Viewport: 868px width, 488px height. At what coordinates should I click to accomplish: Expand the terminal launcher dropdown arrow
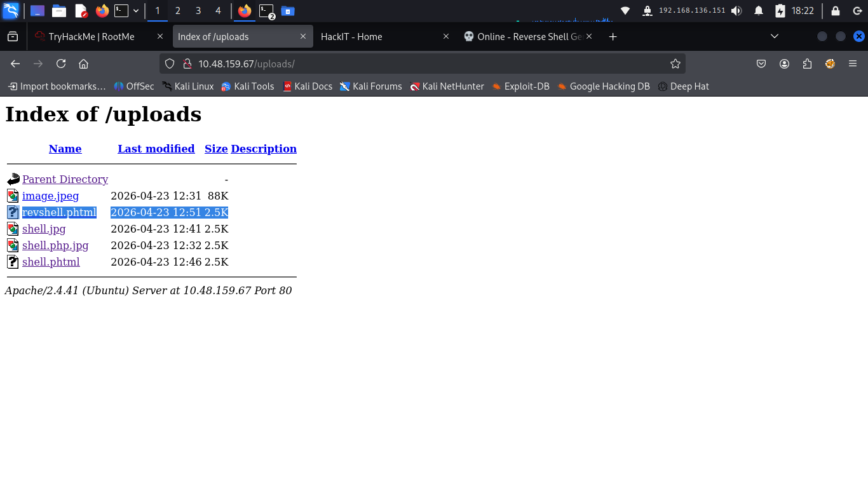[136, 11]
